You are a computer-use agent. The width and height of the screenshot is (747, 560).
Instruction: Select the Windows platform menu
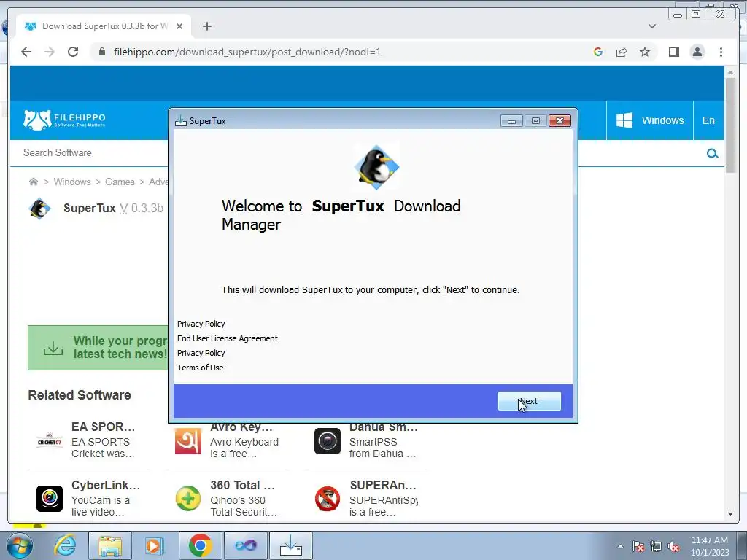(x=650, y=120)
